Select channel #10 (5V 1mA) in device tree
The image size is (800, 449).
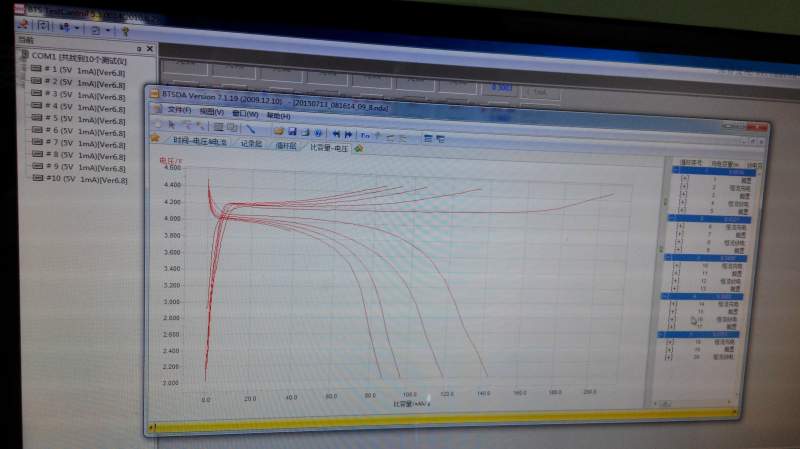pos(80,179)
